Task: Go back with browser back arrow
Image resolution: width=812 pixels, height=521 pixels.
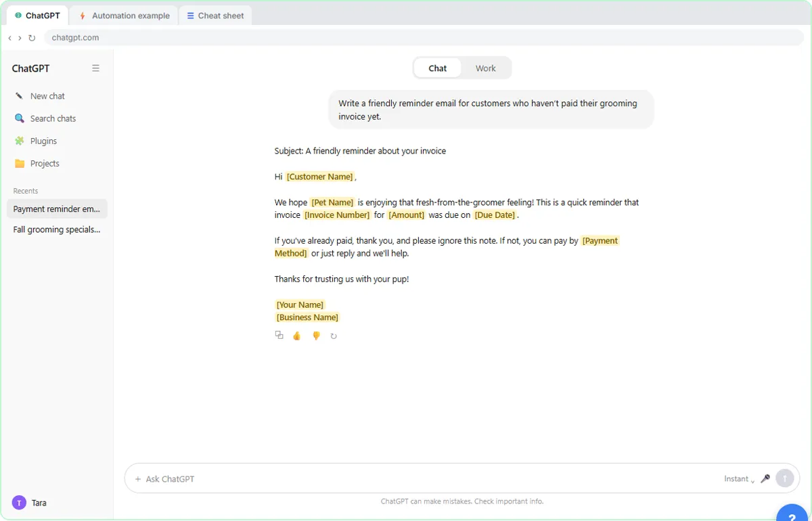Action: tap(9, 38)
